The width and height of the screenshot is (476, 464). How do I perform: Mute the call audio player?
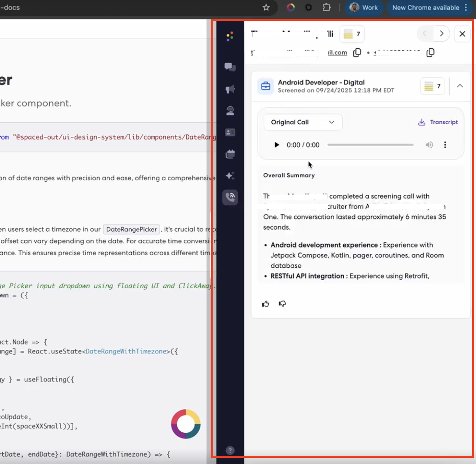tap(429, 145)
